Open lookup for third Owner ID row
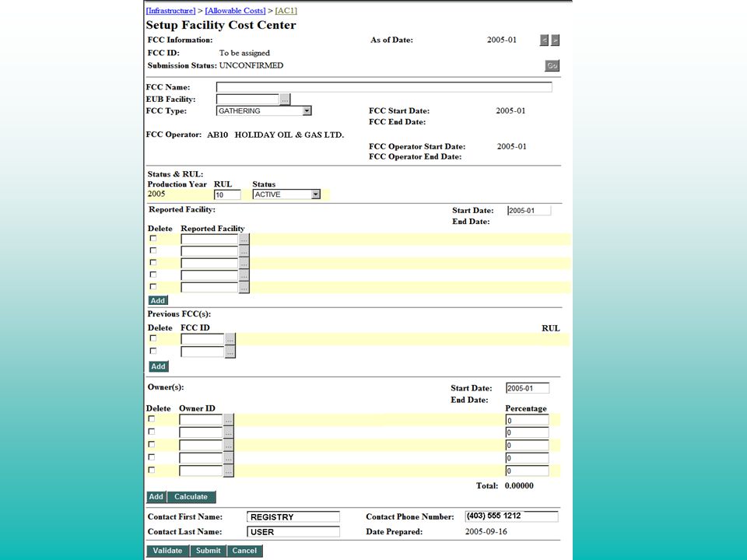Image resolution: width=747 pixels, height=560 pixels. tap(229, 445)
